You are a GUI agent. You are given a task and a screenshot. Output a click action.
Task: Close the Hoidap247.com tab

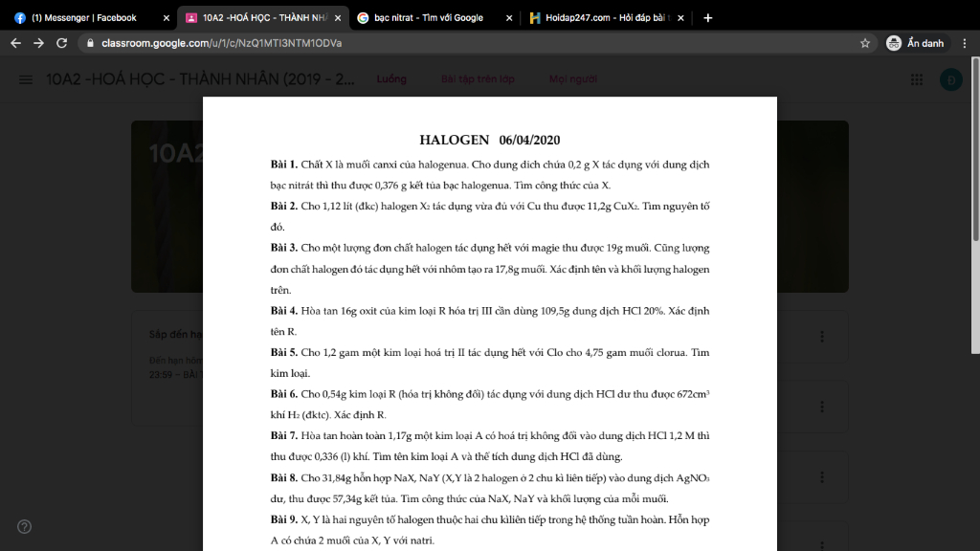click(680, 18)
